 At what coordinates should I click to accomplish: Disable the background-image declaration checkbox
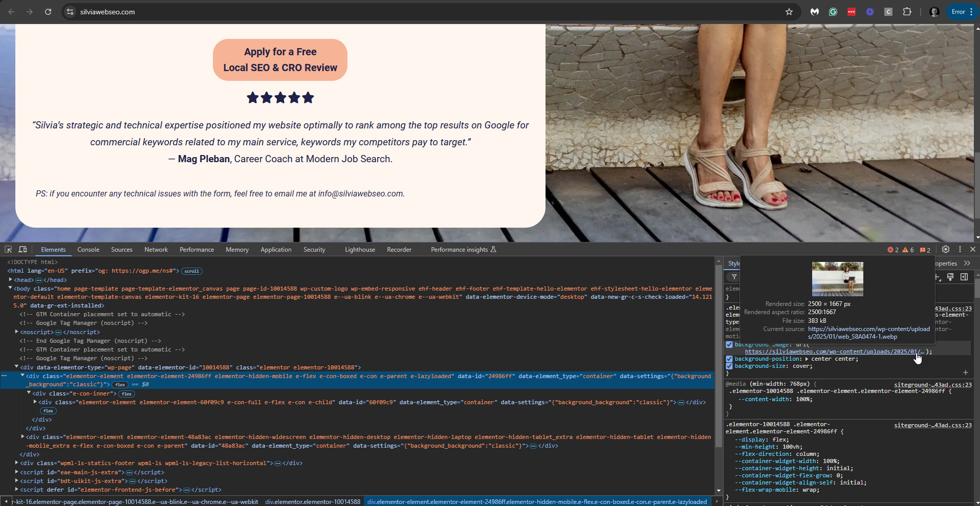pos(729,345)
